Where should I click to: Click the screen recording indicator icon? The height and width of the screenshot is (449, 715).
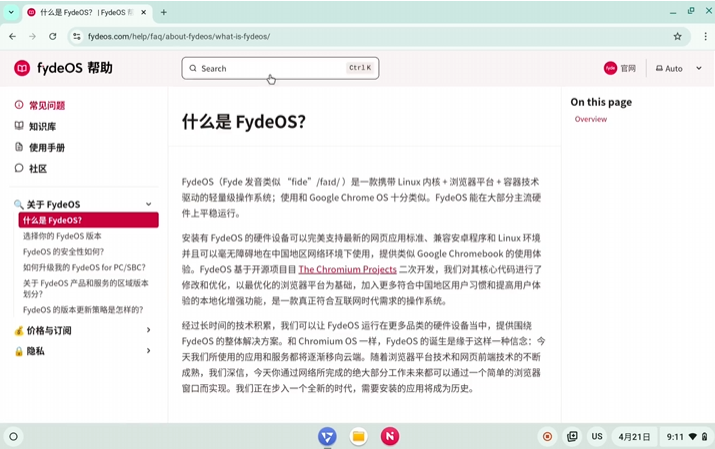(547, 437)
